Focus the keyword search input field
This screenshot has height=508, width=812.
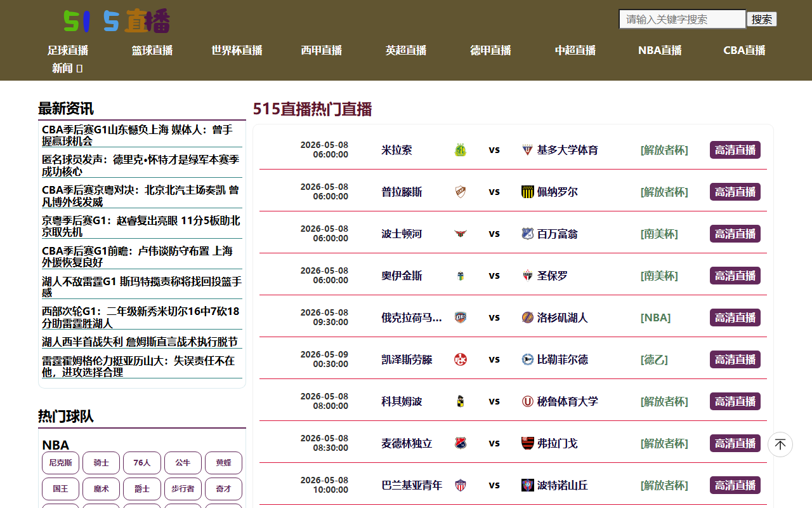click(x=683, y=19)
